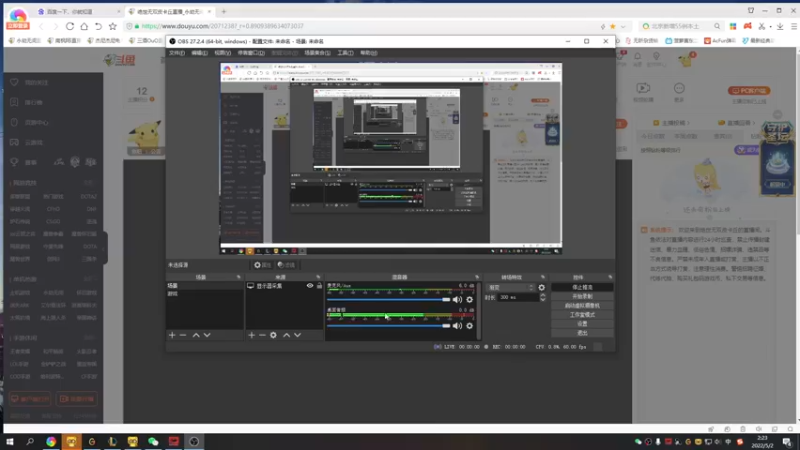The width and height of the screenshot is (800, 450).
Task: Pop out the Scenes dock panel
Action: (x=238, y=277)
